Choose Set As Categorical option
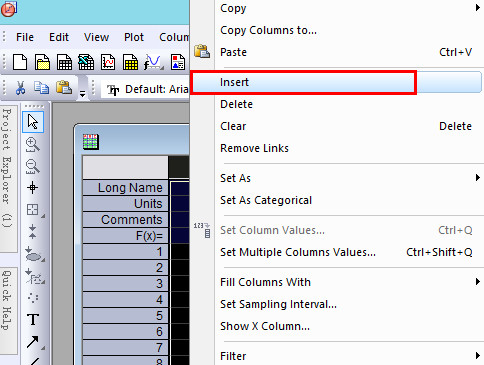Viewport: 484px width, 365px height. (336, 200)
